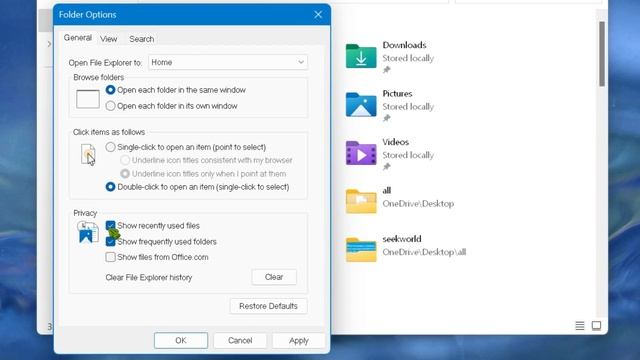This screenshot has height=360, width=640.
Task: Open the Downloads folder icon
Action: click(x=361, y=56)
